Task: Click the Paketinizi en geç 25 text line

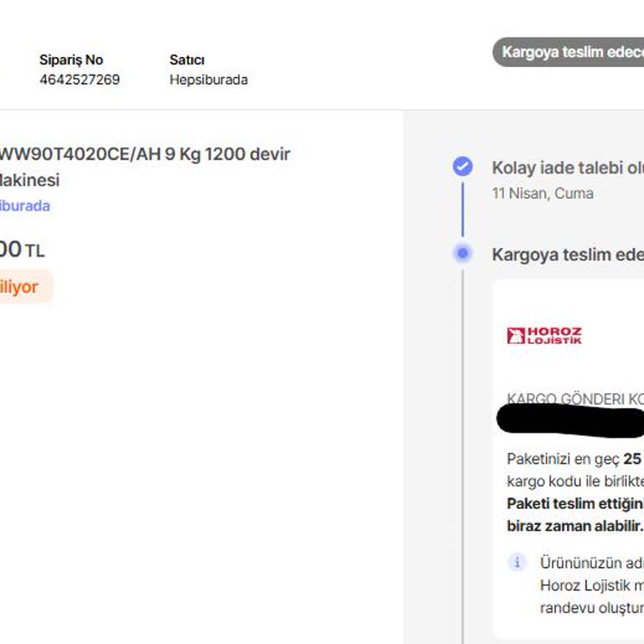Action: point(575,459)
